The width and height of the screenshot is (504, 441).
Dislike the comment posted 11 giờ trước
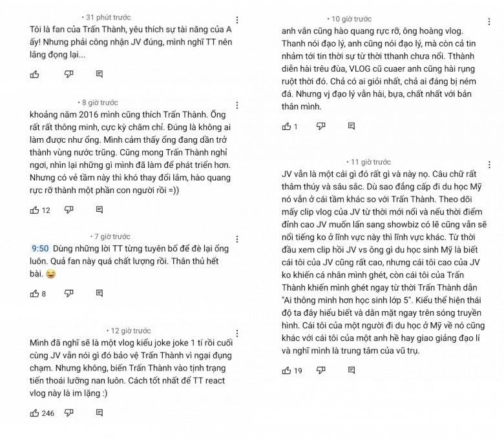click(320, 370)
